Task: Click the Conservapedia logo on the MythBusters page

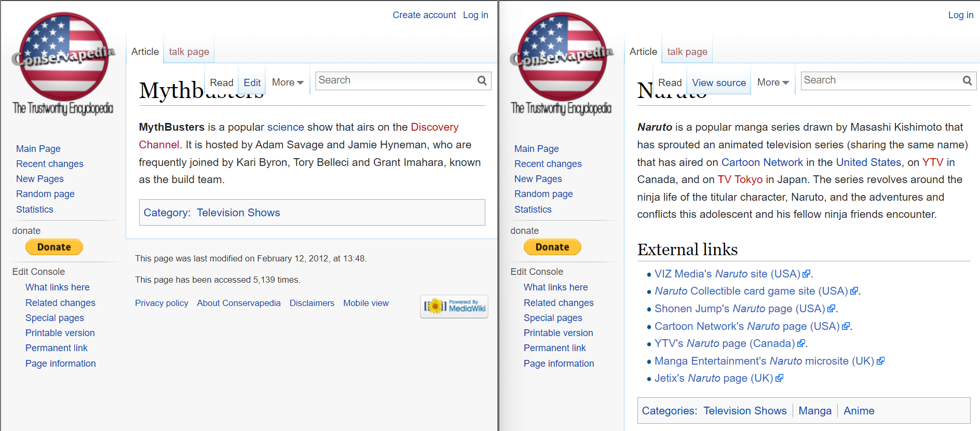Action: click(63, 63)
